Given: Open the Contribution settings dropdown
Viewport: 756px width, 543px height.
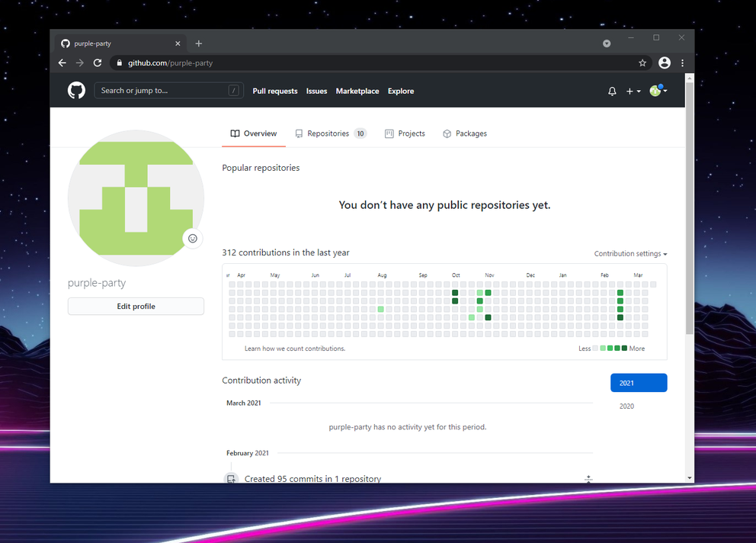Looking at the screenshot, I should (630, 253).
